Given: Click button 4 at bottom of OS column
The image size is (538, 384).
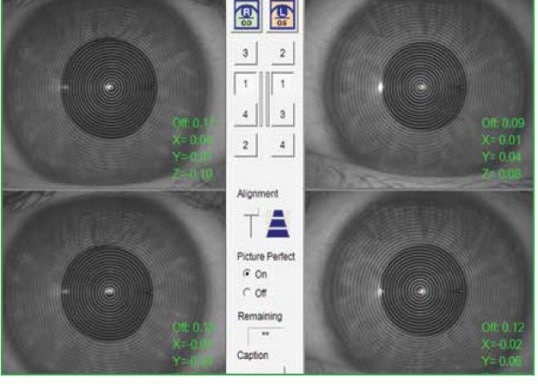Looking at the screenshot, I should [283, 145].
